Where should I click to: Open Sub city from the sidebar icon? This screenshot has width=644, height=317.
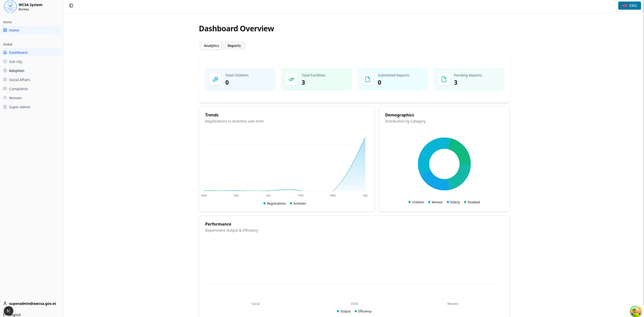pyautogui.click(x=5, y=61)
